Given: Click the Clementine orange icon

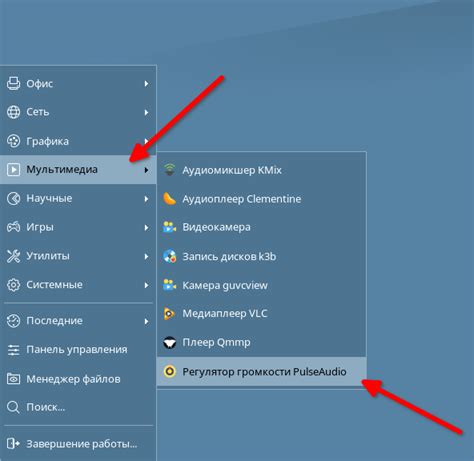Looking at the screenshot, I should click(169, 199).
